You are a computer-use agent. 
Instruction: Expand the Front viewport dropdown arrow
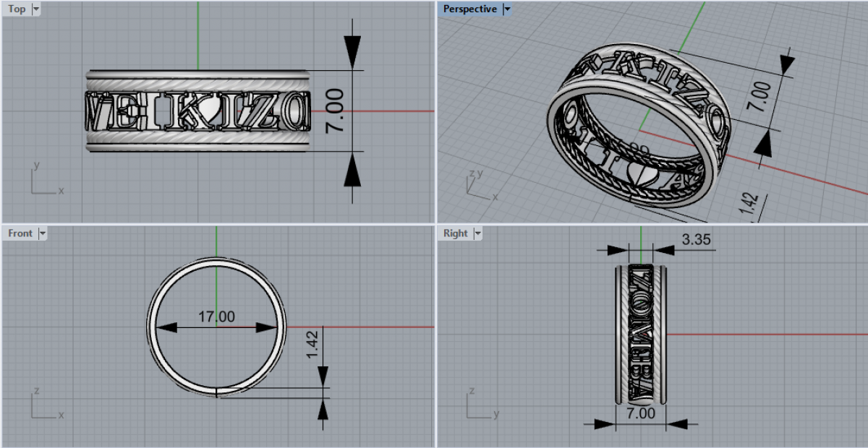point(42,233)
